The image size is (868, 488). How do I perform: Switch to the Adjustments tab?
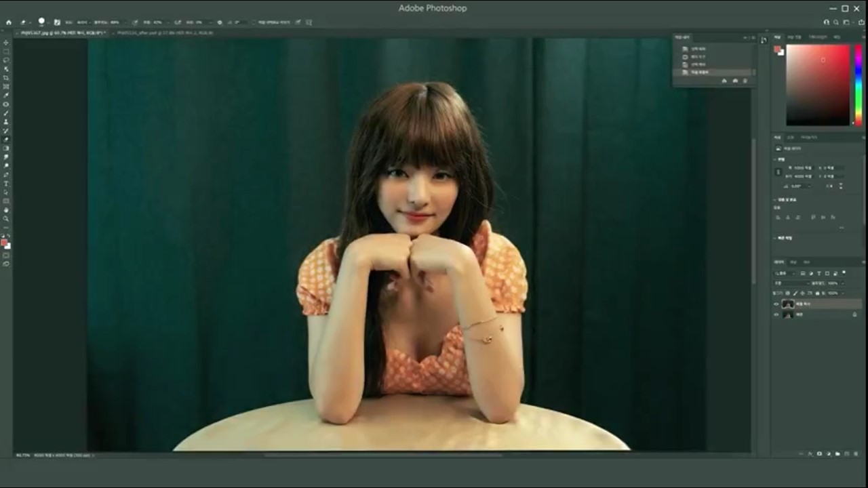click(791, 138)
